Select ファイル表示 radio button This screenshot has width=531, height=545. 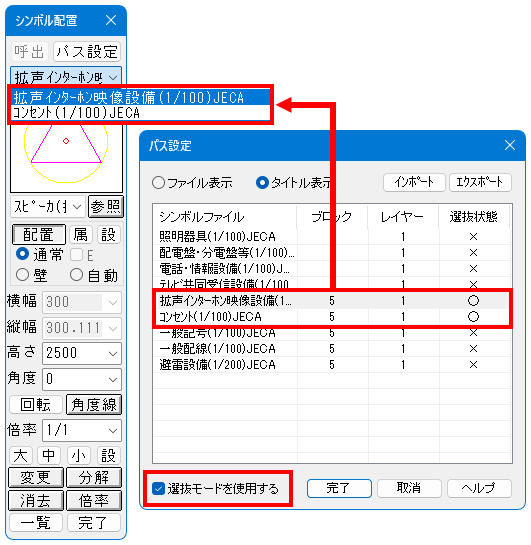coord(158,183)
